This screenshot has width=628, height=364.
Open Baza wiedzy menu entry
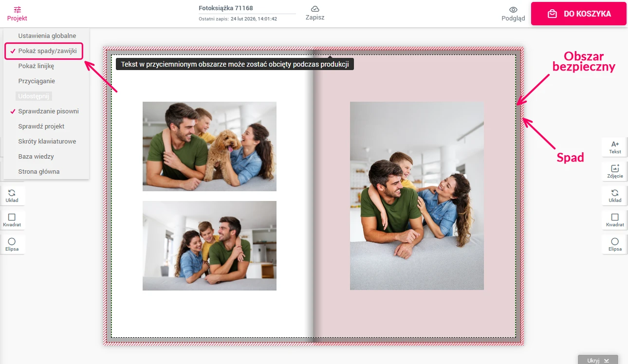(x=36, y=156)
